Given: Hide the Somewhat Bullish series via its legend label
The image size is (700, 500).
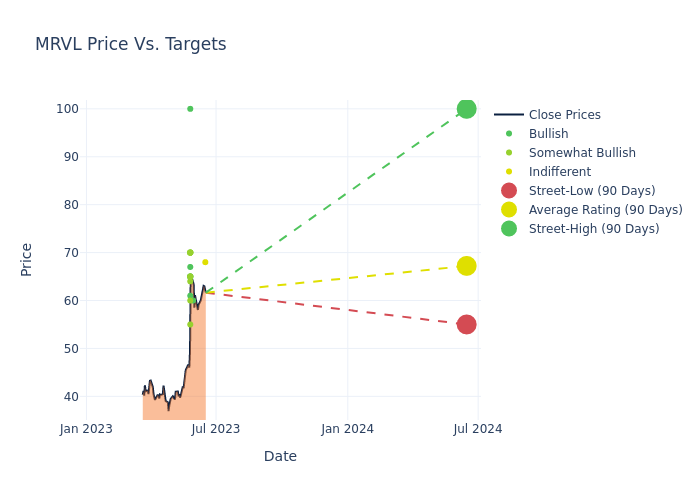Looking at the screenshot, I should point(582,153).
